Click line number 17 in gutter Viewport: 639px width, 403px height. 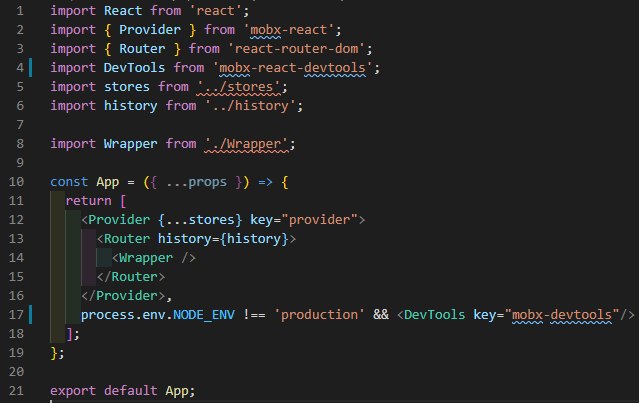[x=16, y=315]
